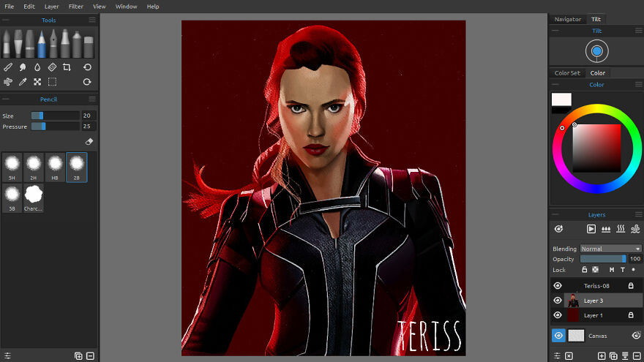This screenshot has width=644, height=362.
Task: Collapse the Tools panel with dash
Action: pos(6,20)
